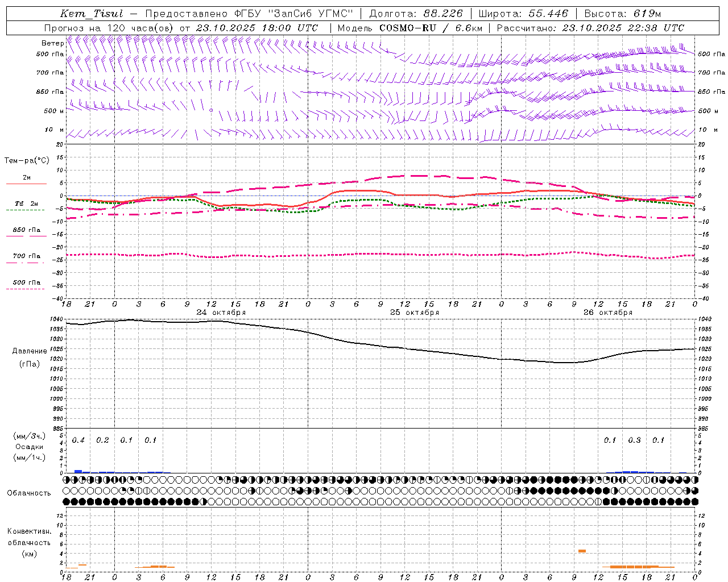
Task: Click the raised orange convective bar near hour 10
Action: (x=582, y=551)
